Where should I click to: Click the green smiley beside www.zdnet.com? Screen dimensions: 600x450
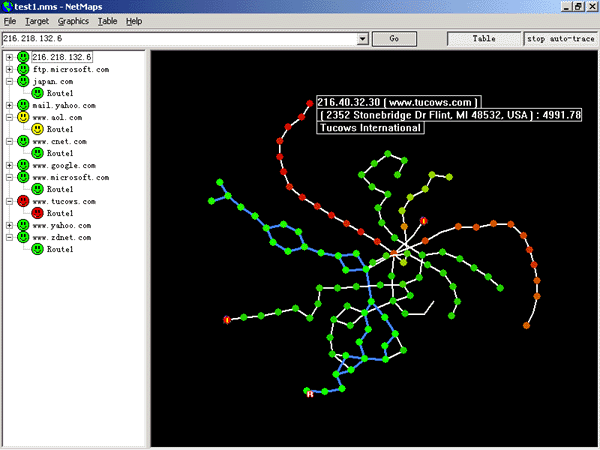tap(23, 237)
